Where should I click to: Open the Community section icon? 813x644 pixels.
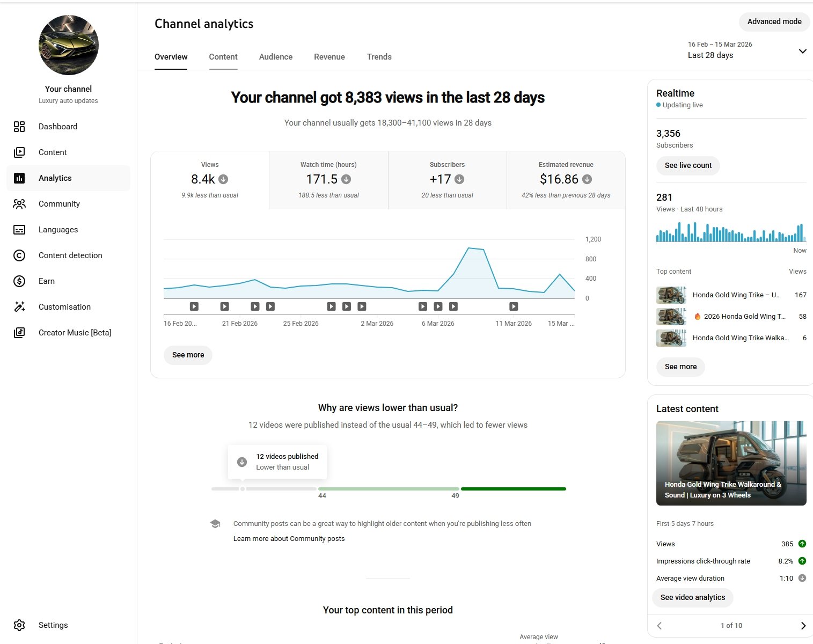19,204
